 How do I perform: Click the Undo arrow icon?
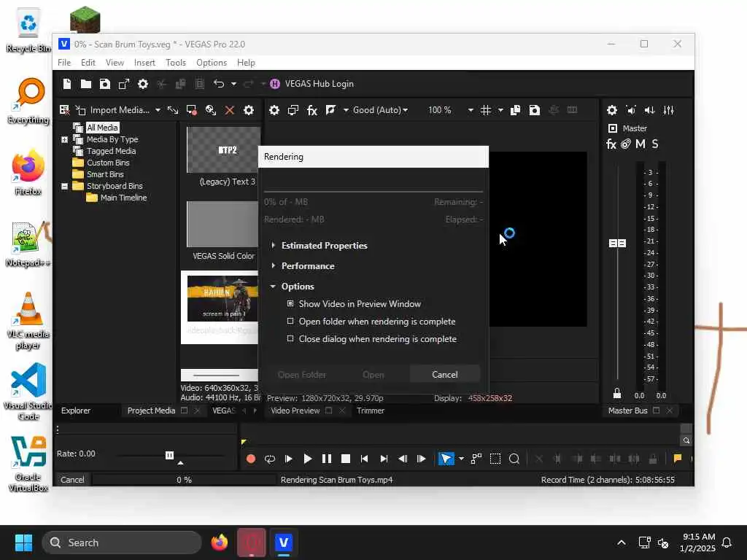[219, 84]
